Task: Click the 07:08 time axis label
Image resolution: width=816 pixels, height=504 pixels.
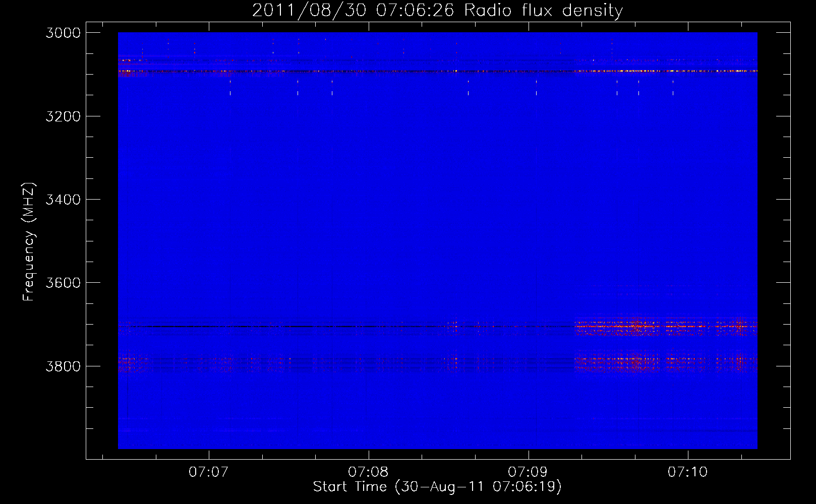Action: coord(368,472)
